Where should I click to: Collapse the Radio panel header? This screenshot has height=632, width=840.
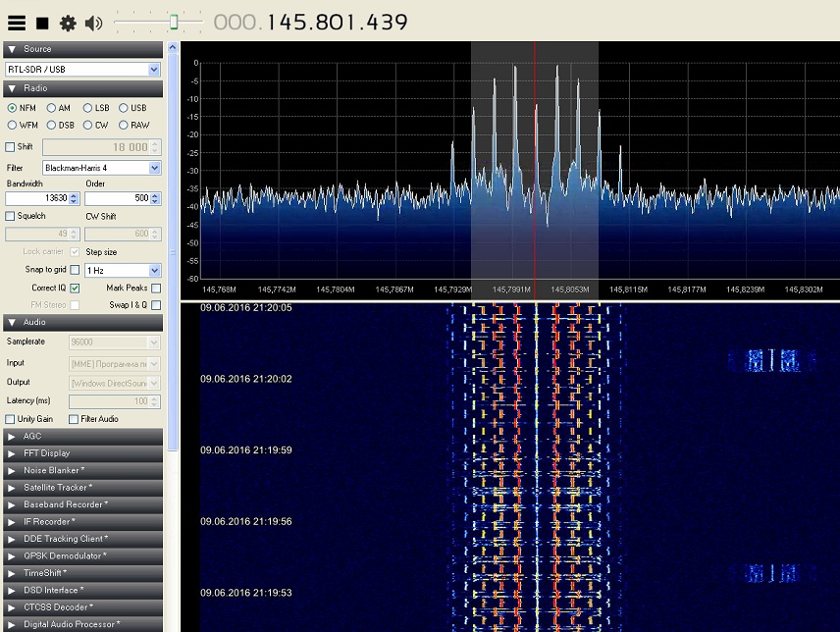[x=83, y=88]
